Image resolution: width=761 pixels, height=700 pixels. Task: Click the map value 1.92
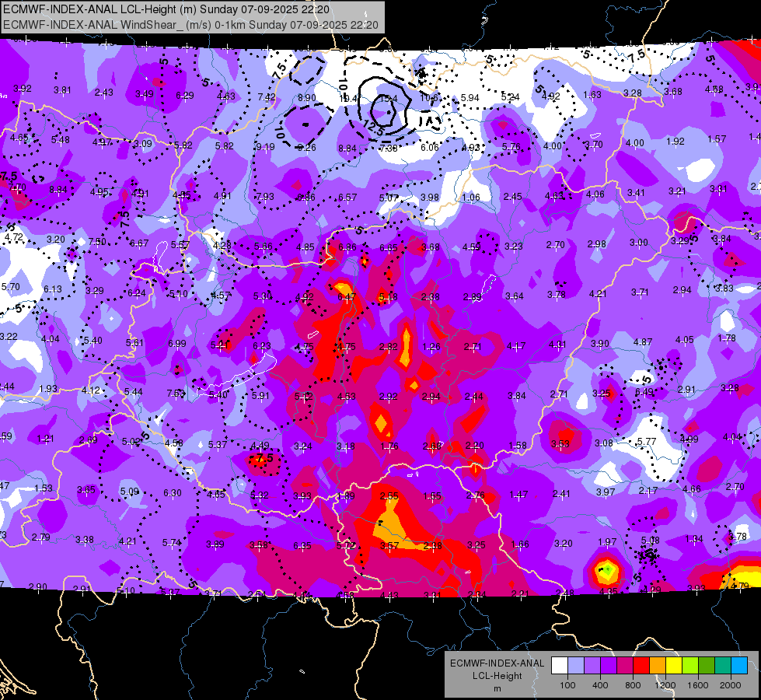pos(675,142)
